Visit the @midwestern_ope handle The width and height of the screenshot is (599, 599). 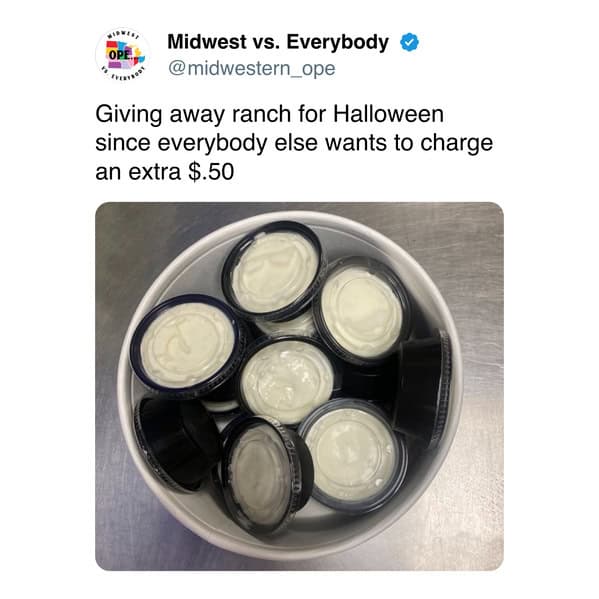(251, 69)
